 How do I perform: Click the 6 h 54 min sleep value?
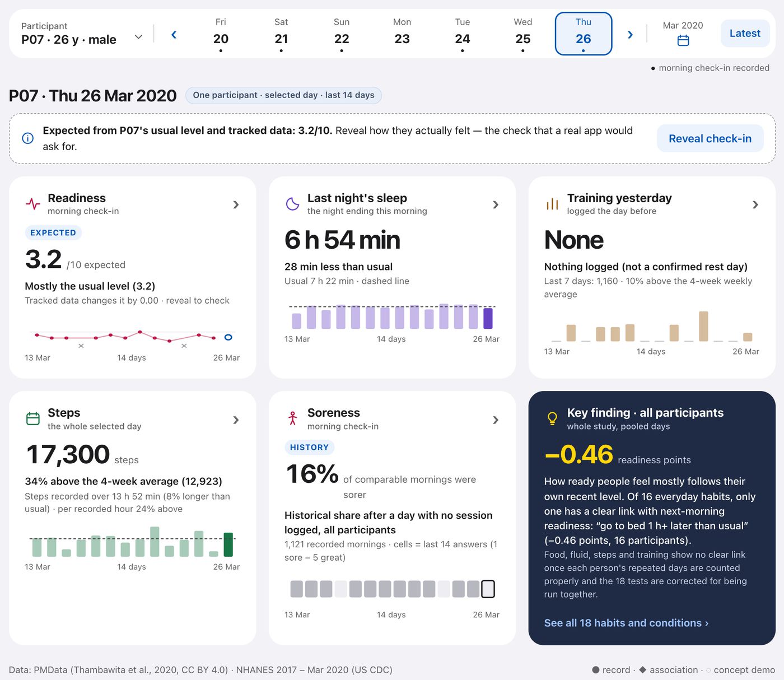pos(342,240)
